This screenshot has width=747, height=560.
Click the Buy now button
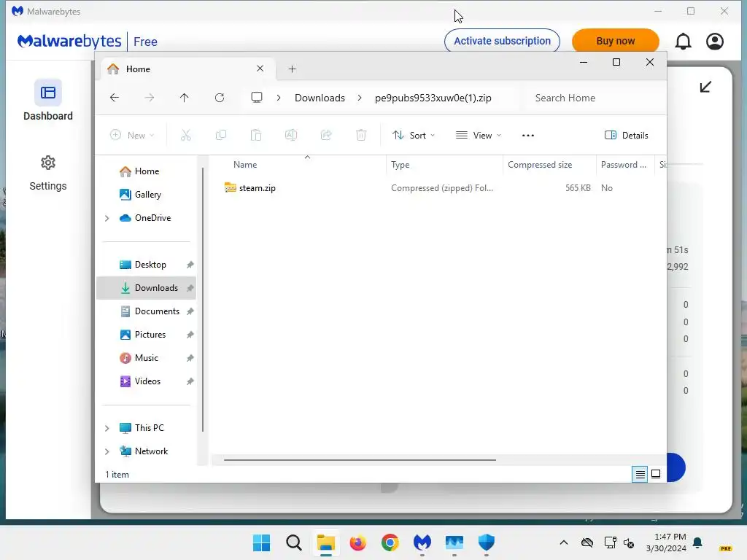(616, 41)
